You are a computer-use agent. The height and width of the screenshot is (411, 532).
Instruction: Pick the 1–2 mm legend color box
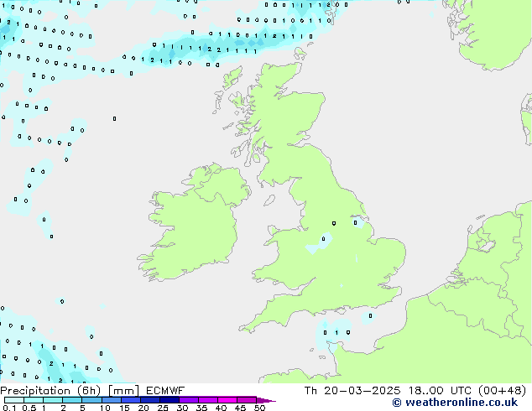coord(53,400)
